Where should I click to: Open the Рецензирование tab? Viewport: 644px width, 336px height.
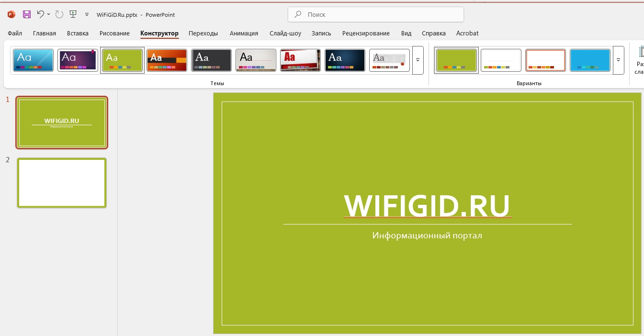click(366, 34)
